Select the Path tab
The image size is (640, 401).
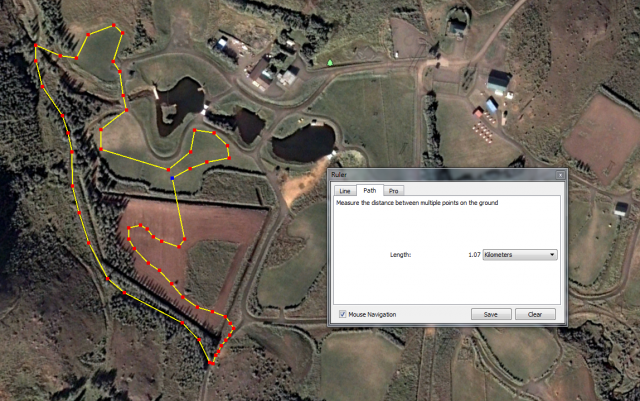370,190
